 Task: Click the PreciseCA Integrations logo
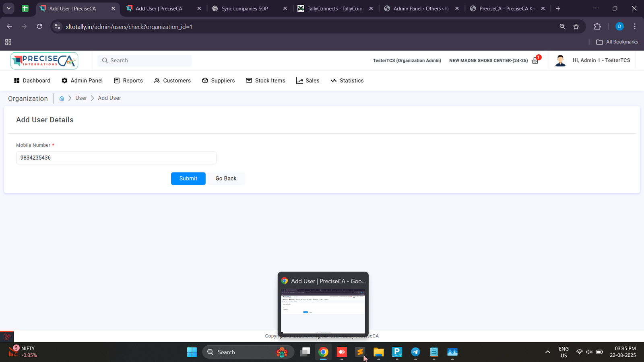tap(44, 61)
